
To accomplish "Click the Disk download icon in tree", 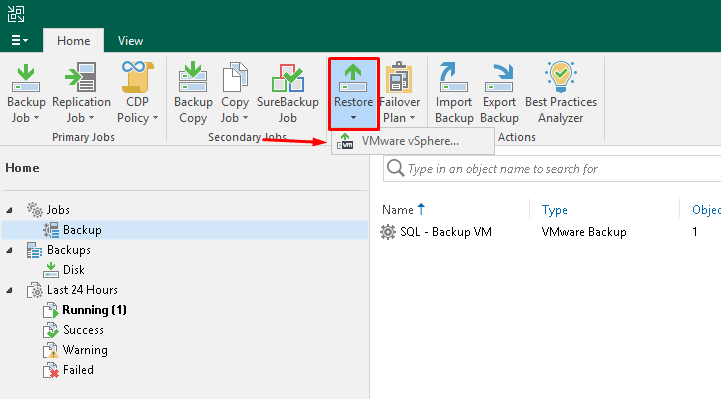I will pyautogui.click(x=51, y=270).
